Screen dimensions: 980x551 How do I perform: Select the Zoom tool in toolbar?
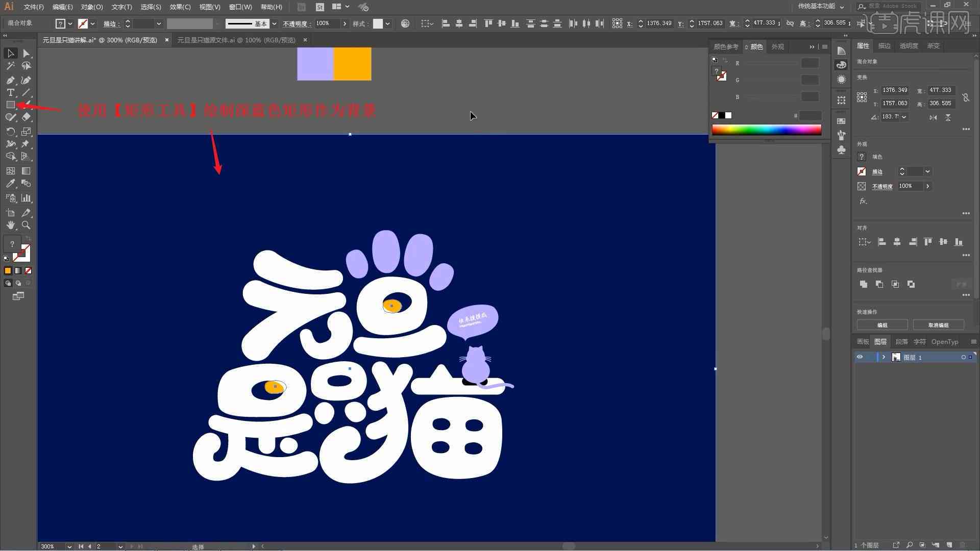(26, 226)
